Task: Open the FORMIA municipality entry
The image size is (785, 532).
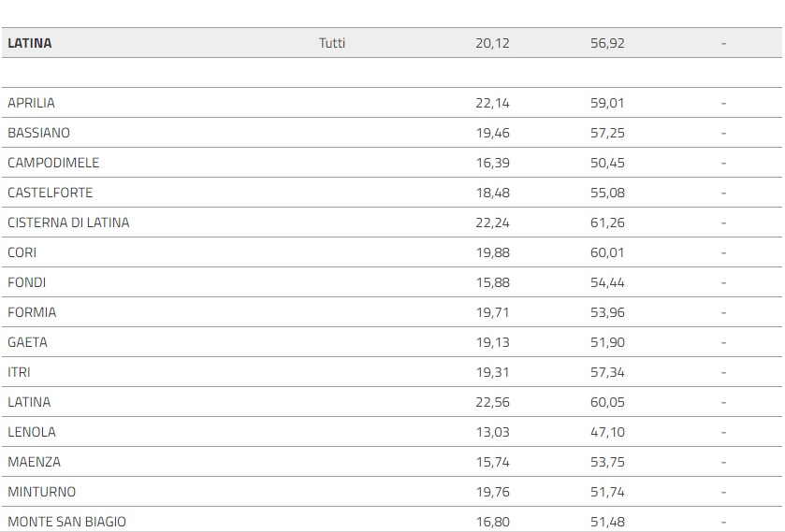Action: tap(32, 312)
